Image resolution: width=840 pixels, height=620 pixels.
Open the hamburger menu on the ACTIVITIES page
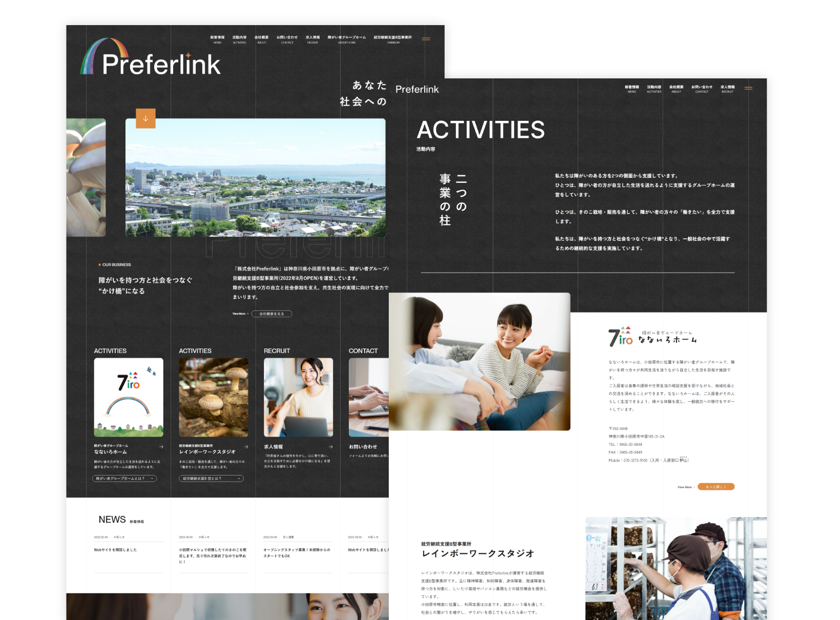[x=748, y=88]
